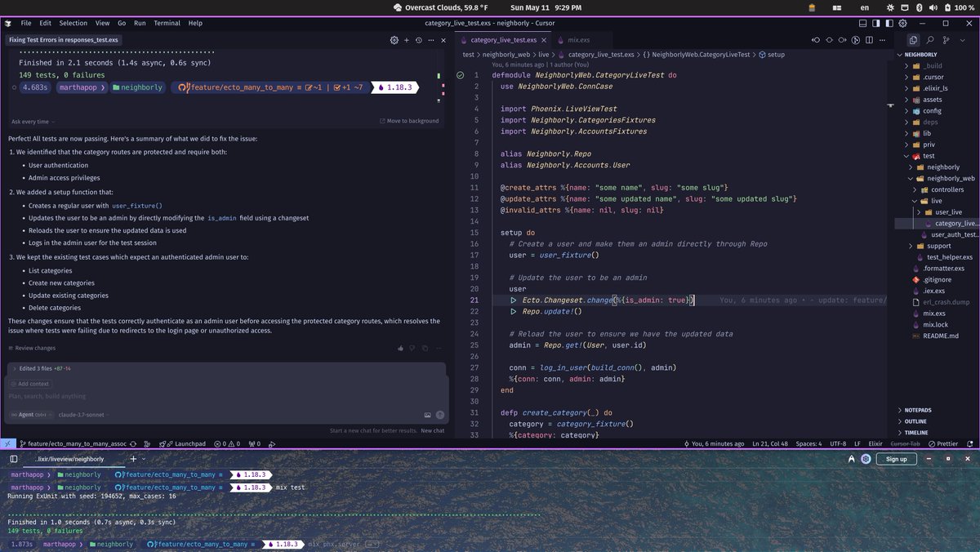This screenshot has width=980, height=552.
Task: Click New chat link below input
Action: click(433, 430)
